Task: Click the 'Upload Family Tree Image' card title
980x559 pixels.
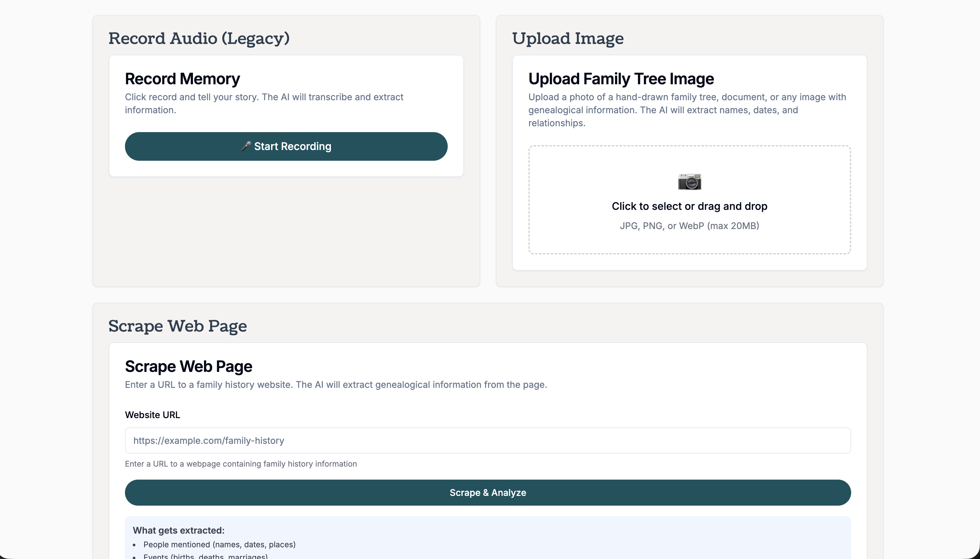Action: pos(621,79)
